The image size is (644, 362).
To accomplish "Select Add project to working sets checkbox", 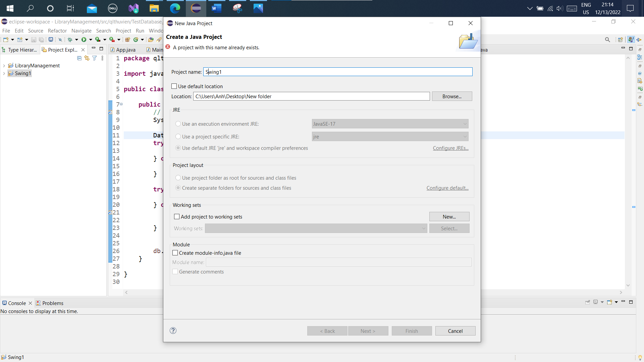I will [176, 217].
